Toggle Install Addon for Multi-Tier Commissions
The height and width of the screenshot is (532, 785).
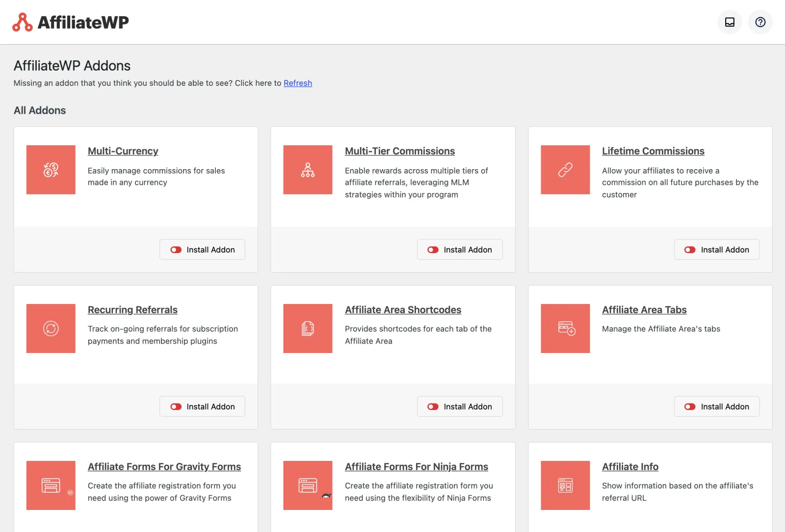460,250
